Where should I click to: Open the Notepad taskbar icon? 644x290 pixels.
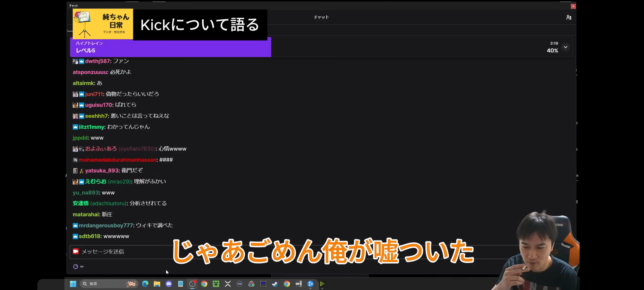tap(181, 284)
